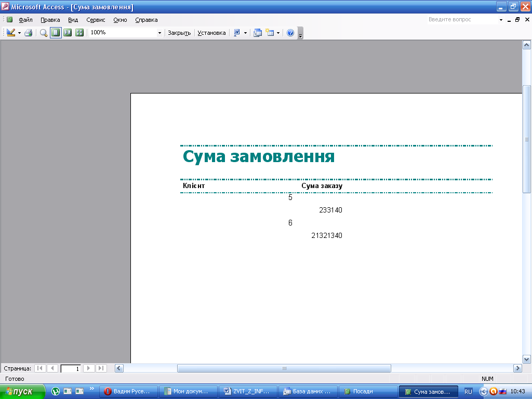Click the Сума заказу column header
The width and height of the screenshot is (532, 399).
point(322,185)
